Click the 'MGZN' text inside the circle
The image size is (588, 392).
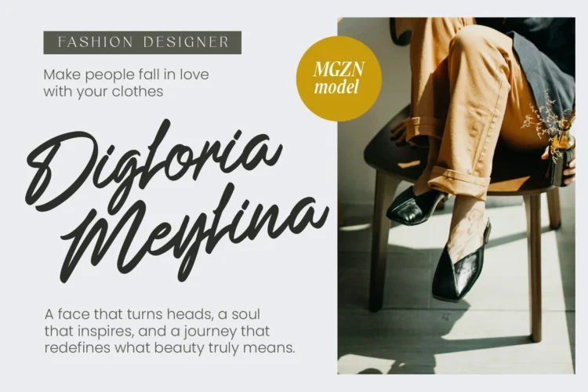[339, 69]
